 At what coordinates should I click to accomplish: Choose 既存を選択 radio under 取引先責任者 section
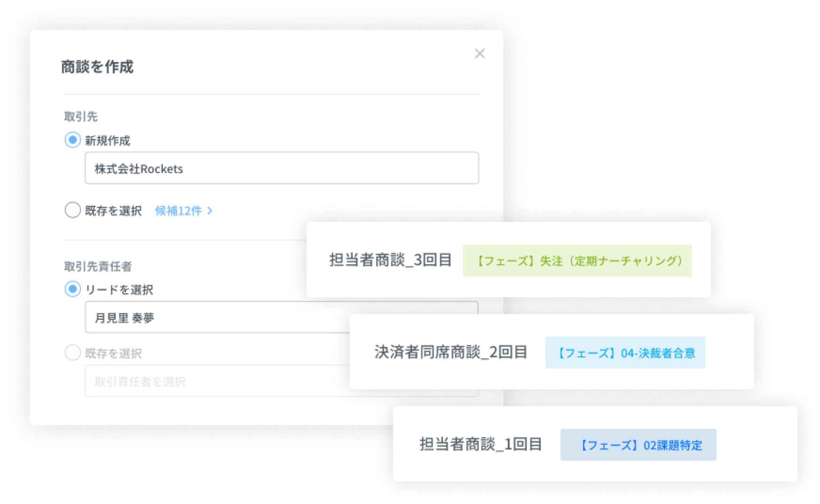72,353
